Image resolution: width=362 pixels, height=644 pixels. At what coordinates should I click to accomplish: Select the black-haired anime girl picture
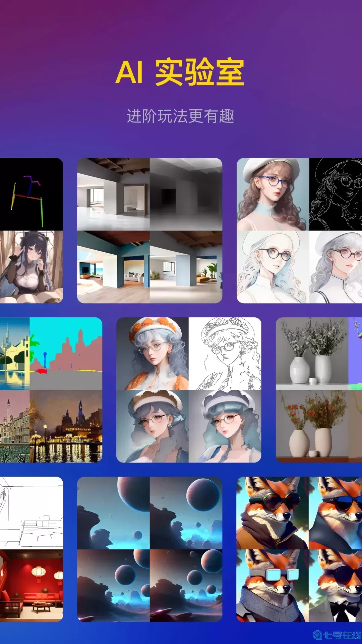click(31, 267)
